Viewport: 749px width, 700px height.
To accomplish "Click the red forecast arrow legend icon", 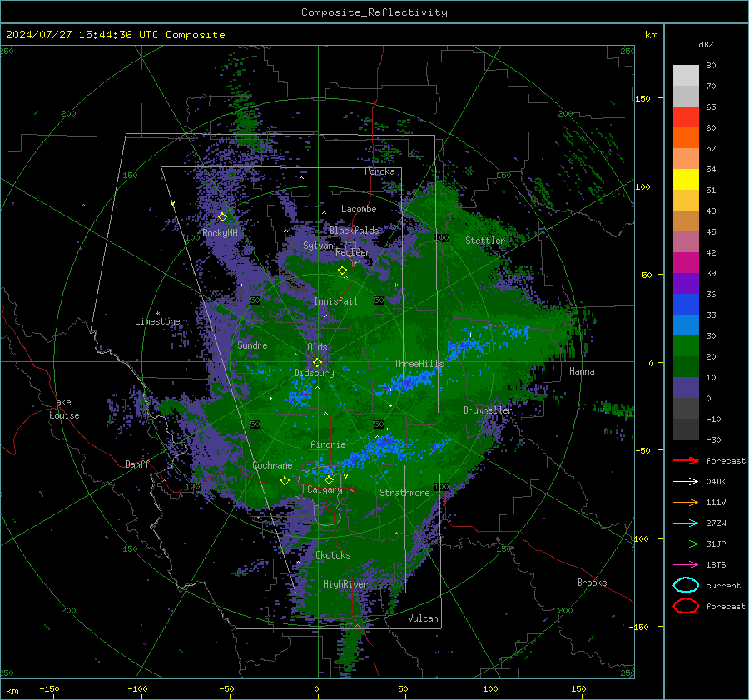I will (x=686, y=460).
